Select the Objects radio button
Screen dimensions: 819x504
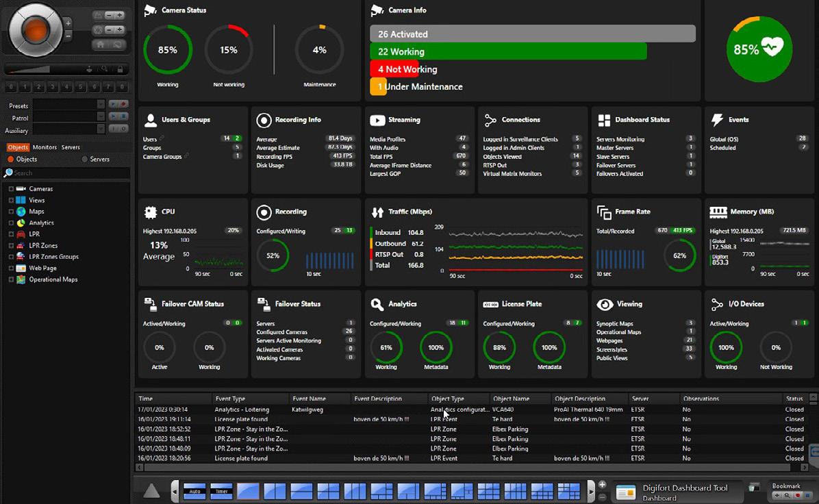click(x=10, y=160)
